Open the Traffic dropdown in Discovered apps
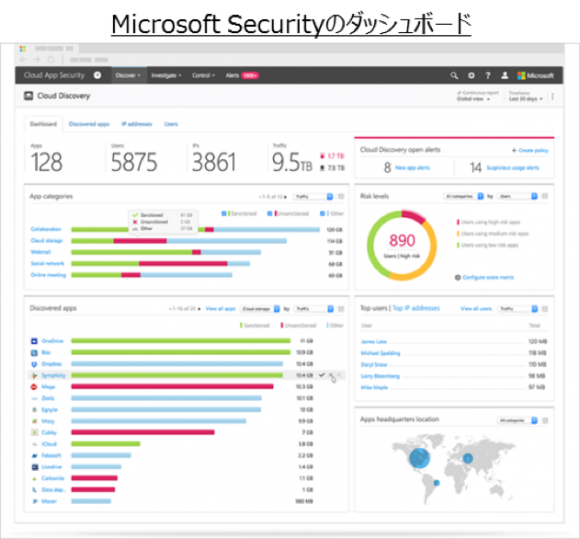Image resolution: width=580 pixels, height=539 pixels. click(x=314, y=309)
